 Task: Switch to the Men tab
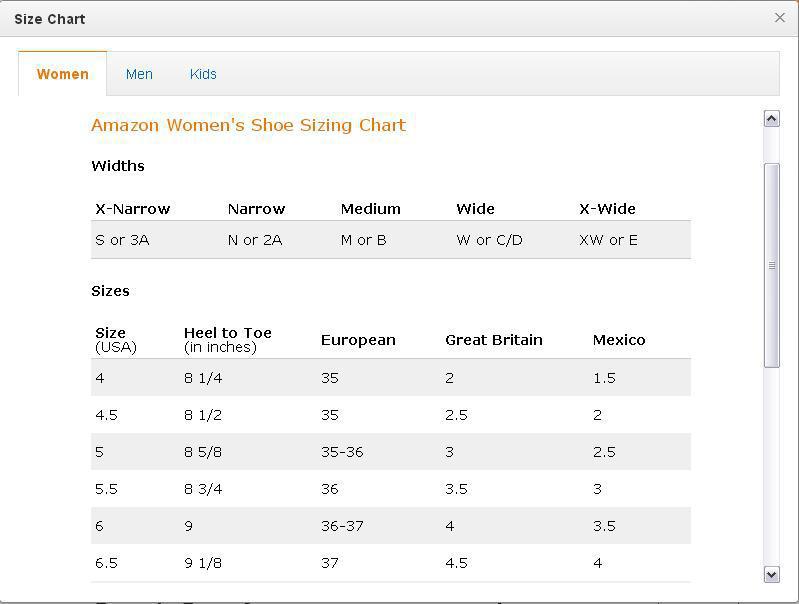(x=139, y=74)
